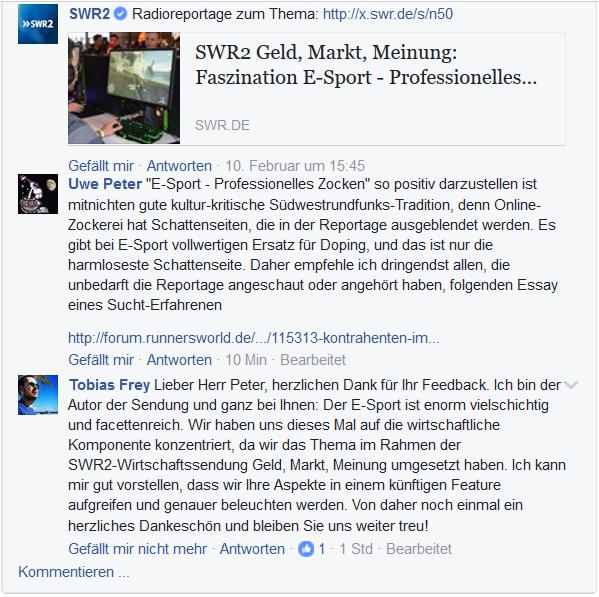
Task: Open the forum.runnersworld.de link
Action: (254, 338)
